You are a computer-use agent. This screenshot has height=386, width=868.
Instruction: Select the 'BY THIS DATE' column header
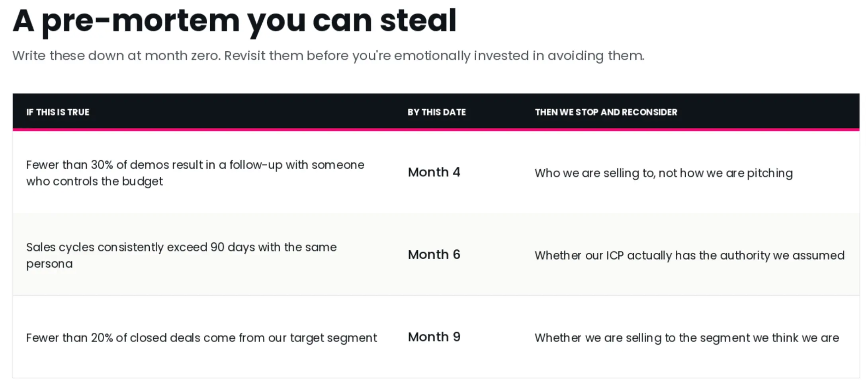click(436, 112)
